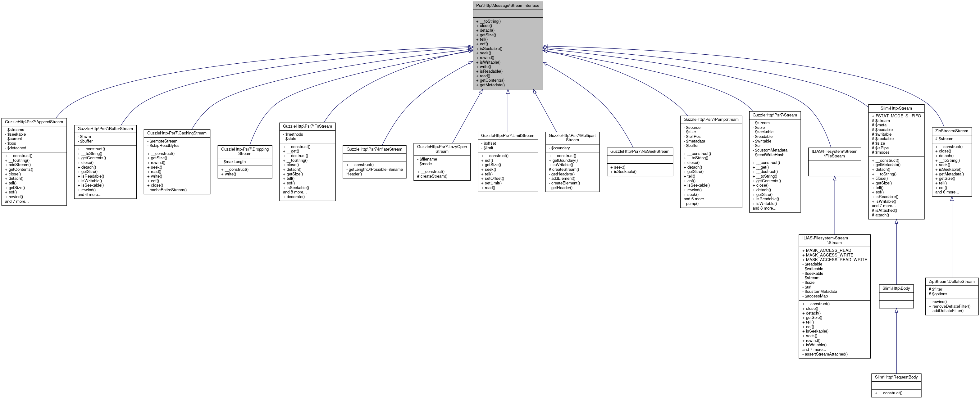Click '# isAttached()' in Slim Stream
The height and width of the screenshot is (399, 980).
[884, 210]
